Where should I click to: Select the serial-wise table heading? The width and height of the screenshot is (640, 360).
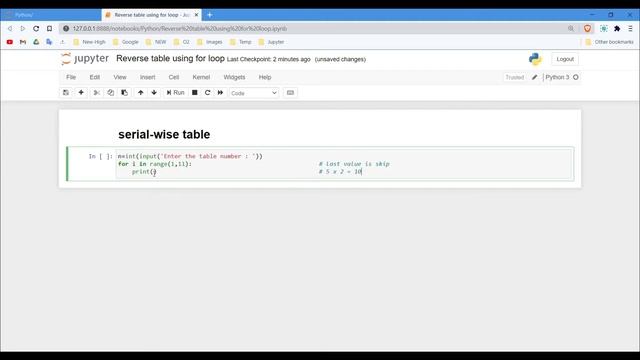[x=164, y=134]
